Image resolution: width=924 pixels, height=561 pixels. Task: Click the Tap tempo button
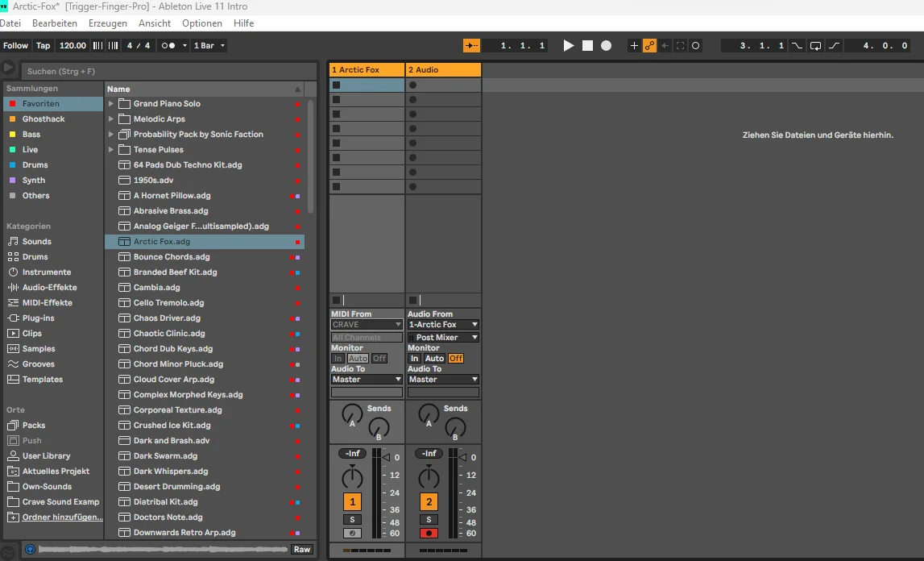point(44,46)
